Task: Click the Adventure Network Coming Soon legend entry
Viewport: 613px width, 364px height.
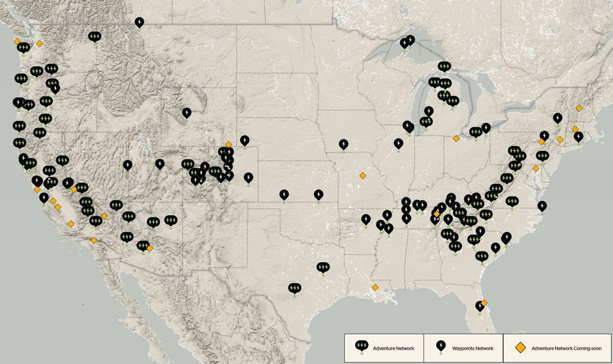Action: click(557, 348)
